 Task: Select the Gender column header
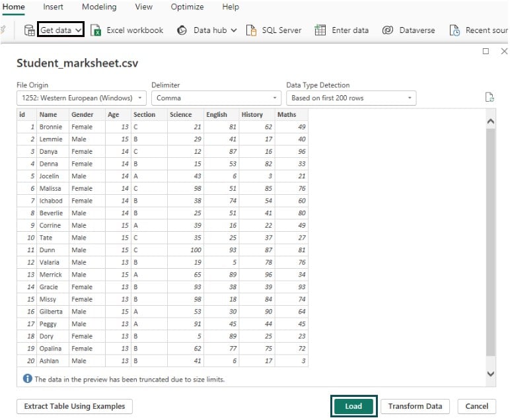pos(87,114)
